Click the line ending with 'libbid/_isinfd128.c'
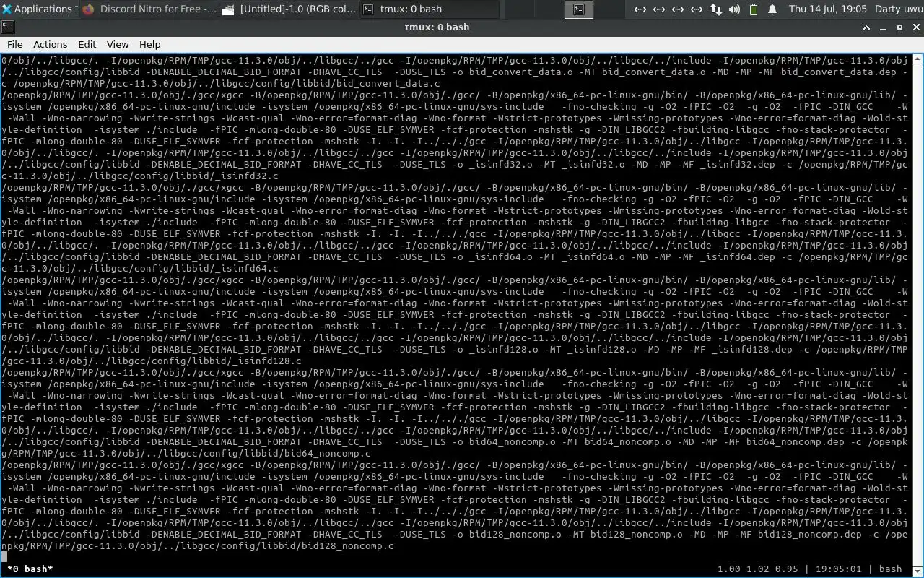This screenshot has height=578, width=924. [x=152, y=361]
